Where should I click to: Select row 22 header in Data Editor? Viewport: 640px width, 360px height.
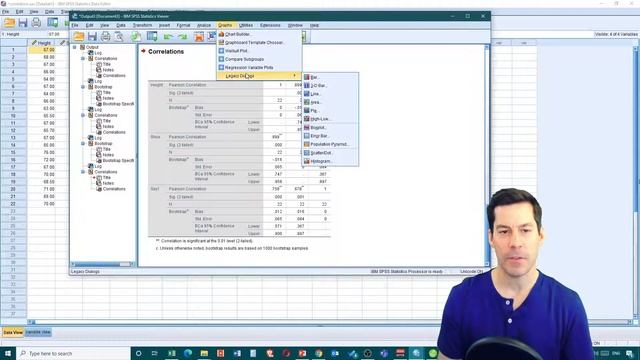point(13,204)
